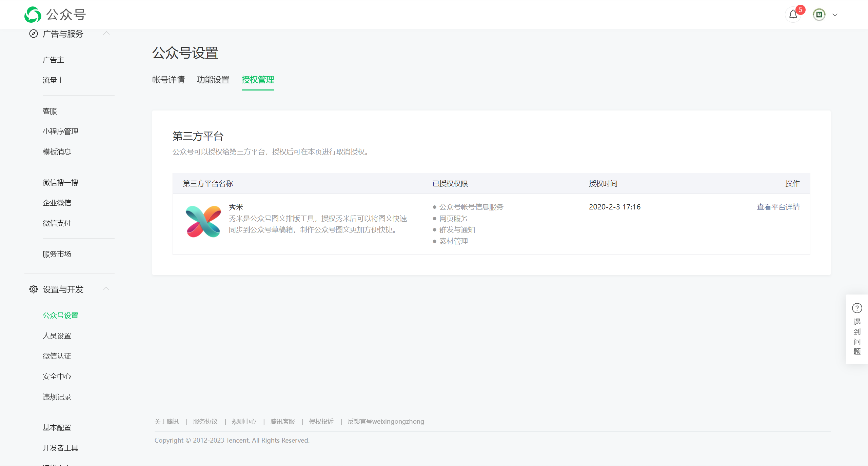The height and width of the screenshot is (466, 868).
Task: Open 微信支付 in the sidebar
Action: coord(57,223)
